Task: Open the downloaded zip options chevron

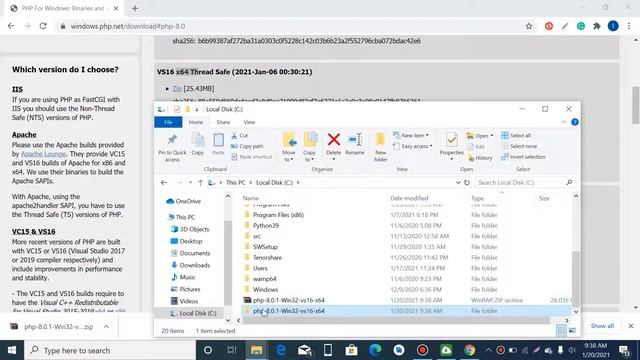Action: [106, 327]
